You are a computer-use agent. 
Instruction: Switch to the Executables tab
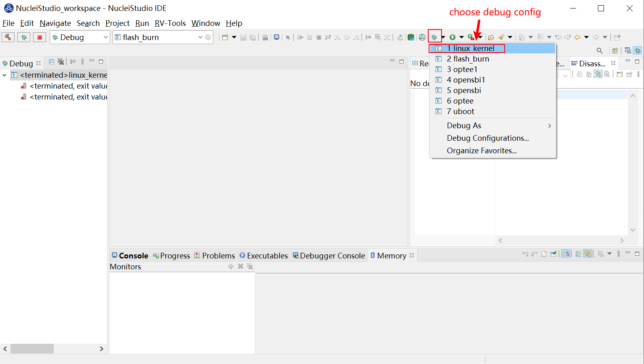pyautogui.click(x=263, y=256)
